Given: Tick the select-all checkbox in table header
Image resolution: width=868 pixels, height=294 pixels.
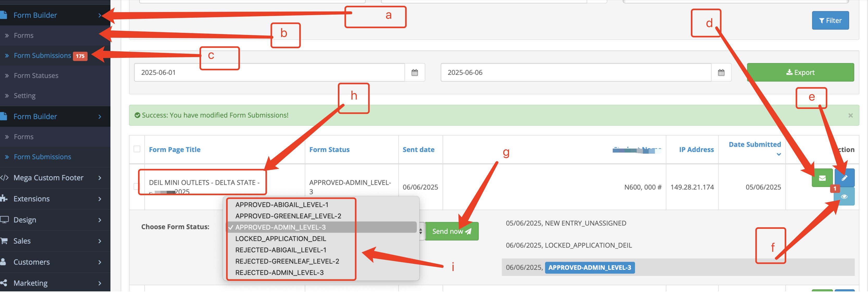Looking at the screenshot, I should click(137, 149).
